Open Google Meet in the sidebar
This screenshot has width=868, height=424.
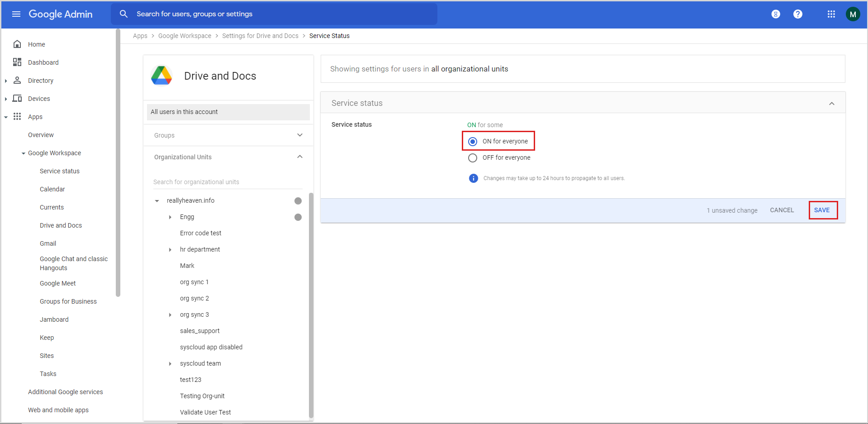58,283
